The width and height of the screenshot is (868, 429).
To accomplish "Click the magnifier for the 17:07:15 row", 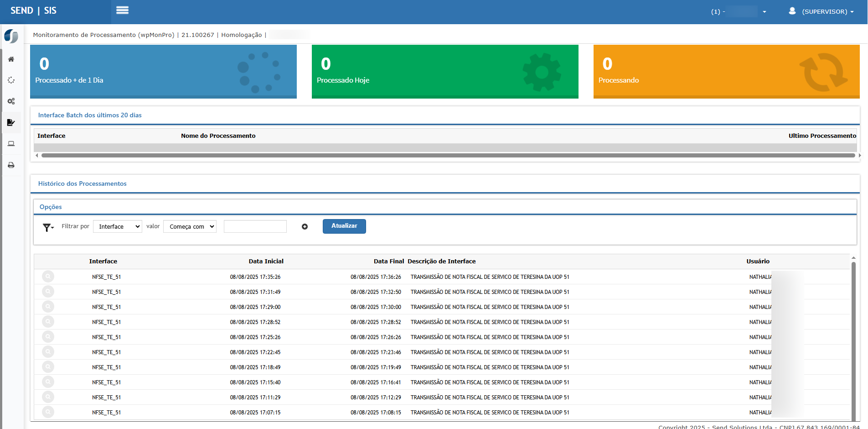I will 48,412.
